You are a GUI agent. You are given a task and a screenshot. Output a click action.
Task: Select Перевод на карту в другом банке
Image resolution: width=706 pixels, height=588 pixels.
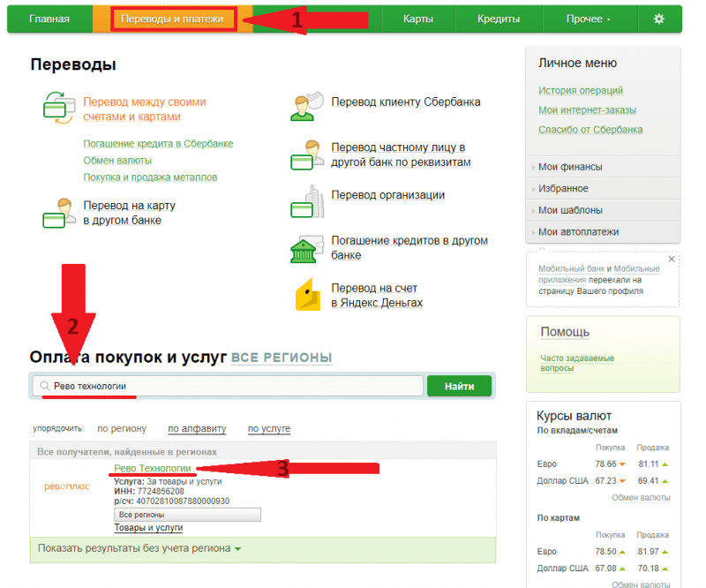[x=129, y=213]
